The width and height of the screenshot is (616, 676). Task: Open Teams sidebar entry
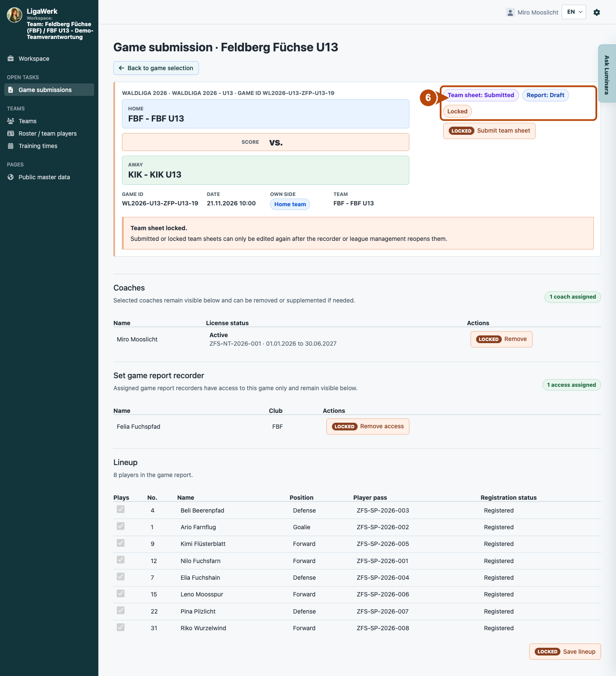(x=49, y=121)
